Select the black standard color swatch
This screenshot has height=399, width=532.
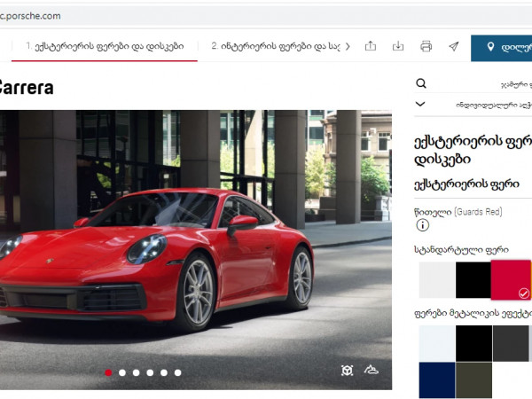tap(473, 280)
